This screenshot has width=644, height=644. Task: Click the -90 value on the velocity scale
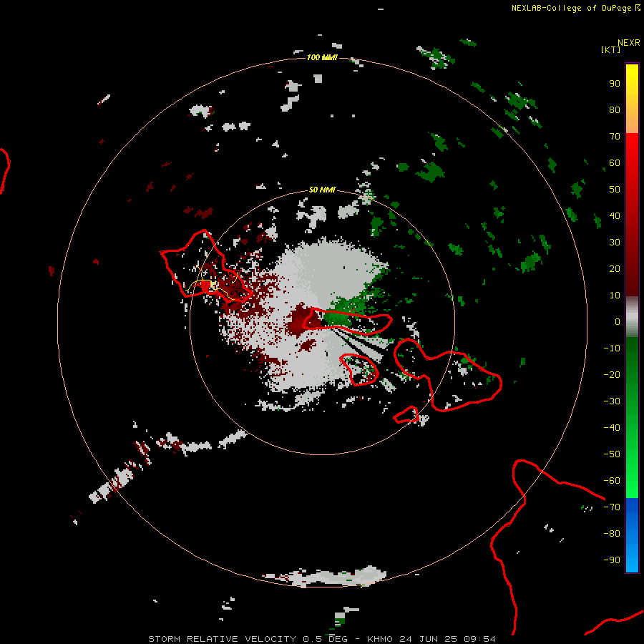point(612,560)
